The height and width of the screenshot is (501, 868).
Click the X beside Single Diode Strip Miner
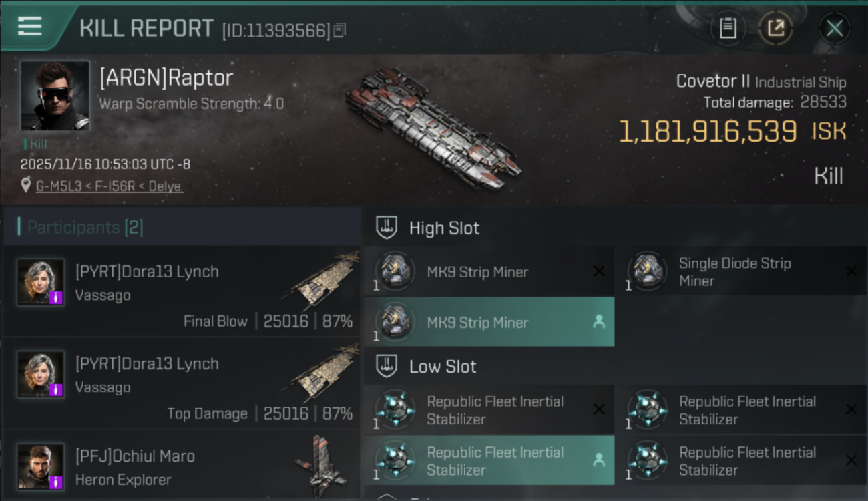tap(851, 271)
